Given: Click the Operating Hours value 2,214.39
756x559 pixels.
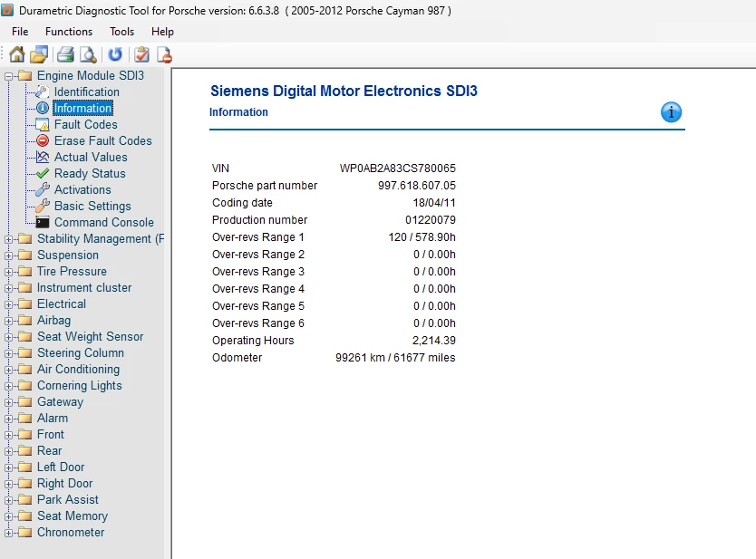Looking at the screenshot, I should click(x=434, y=341).
